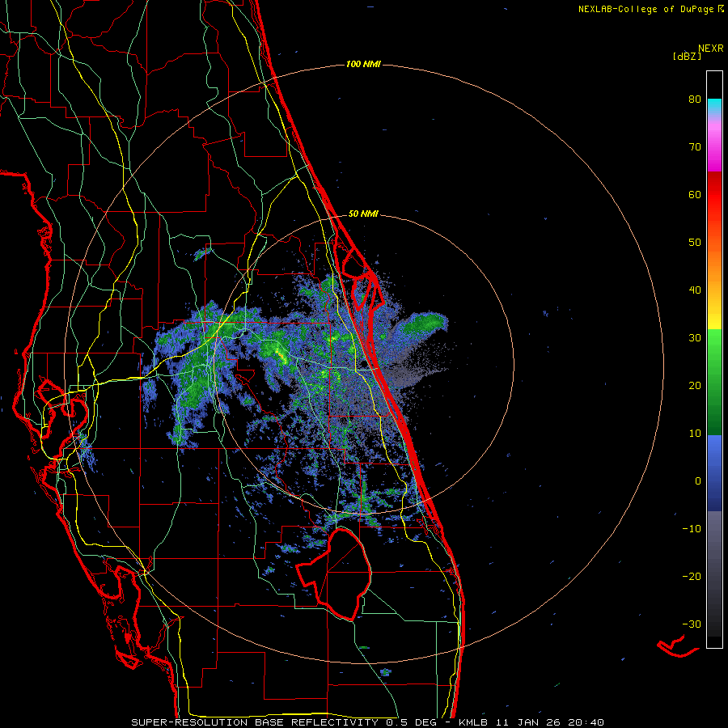Click the yellow high-reflectivity core in the storm
This screenshot has height=728, width=728.
click(281, 355)
